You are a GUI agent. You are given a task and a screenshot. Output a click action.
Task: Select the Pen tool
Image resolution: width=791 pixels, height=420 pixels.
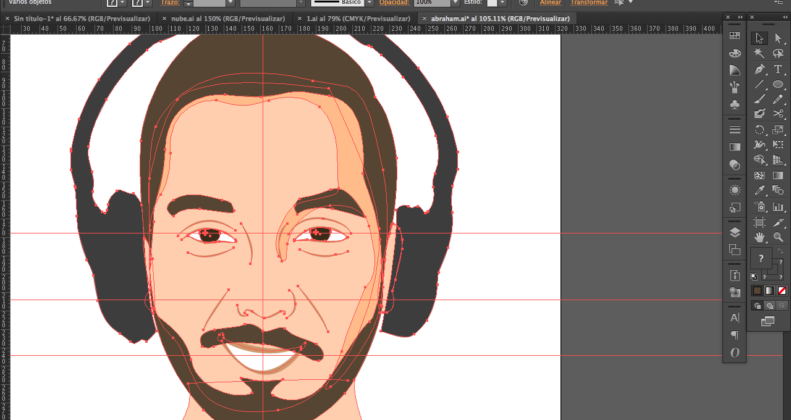click(759, 69)
